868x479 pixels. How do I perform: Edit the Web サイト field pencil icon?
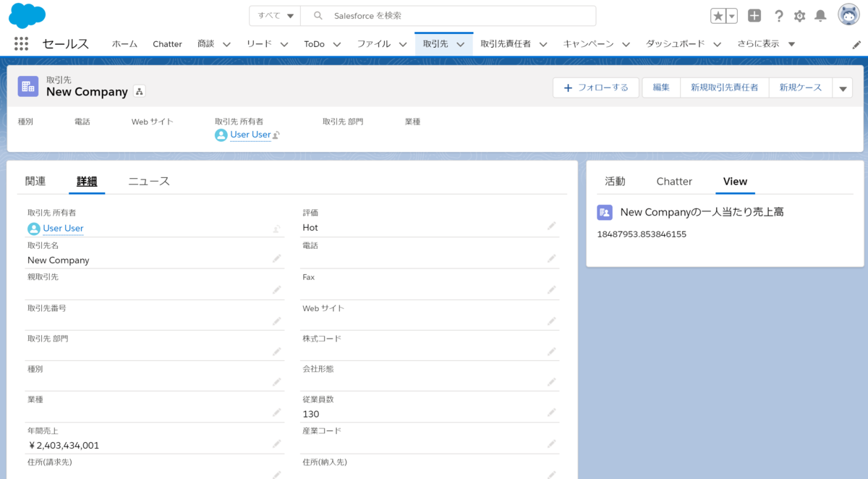click(x=551, y=321)
